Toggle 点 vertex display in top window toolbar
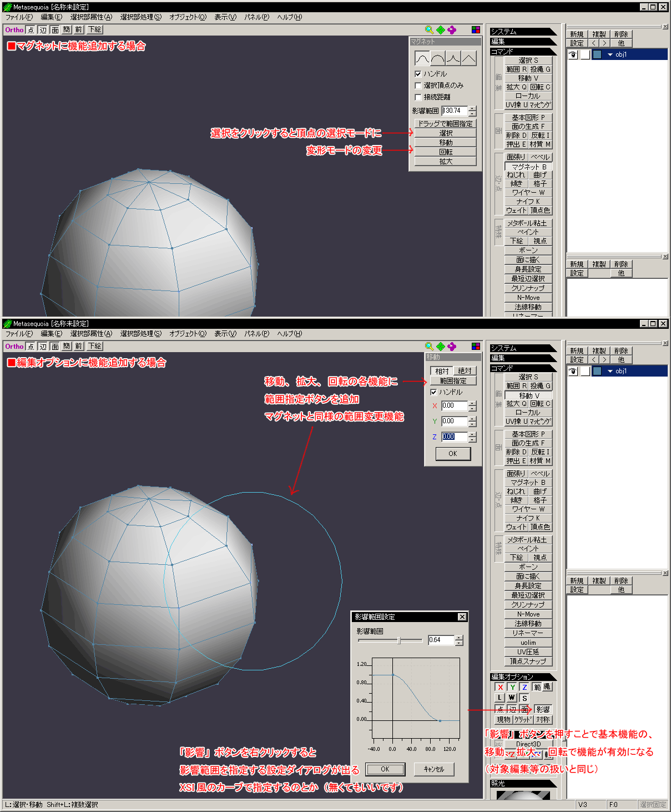The width and height of the screenshot is (671, 812). [31, 30]
